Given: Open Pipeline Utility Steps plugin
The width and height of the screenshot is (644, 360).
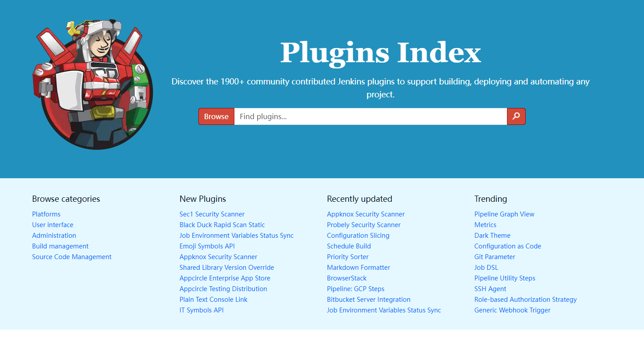Looking at the screenshot, I should point(505,278).
